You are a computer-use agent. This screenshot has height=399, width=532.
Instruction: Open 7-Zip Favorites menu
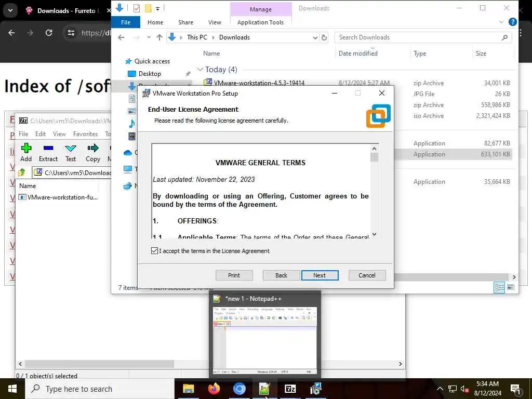pyautogui.click(x=85, y=134)
